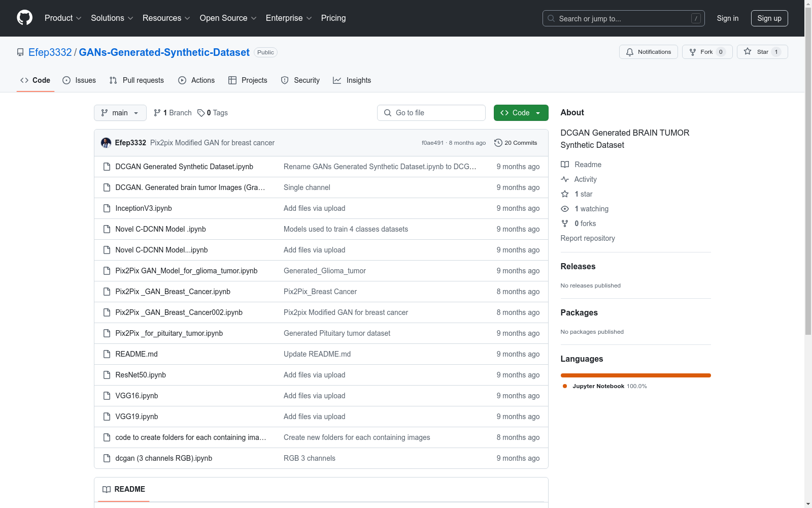Click the Sign in link
Image resolution: width=812 pixels, height=508 pixels.
tap(728, 18)
